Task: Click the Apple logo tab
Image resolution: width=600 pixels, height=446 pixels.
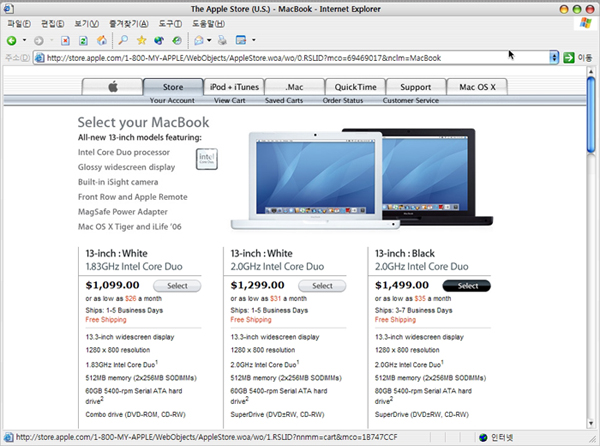Action: tap(112, 87)
